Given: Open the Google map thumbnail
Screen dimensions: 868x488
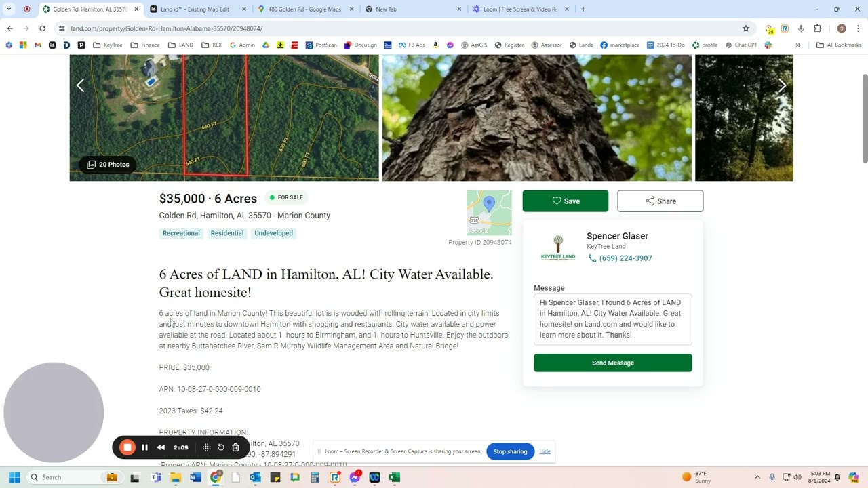Looking at the screenshot, I should click(x=489, y=213).
